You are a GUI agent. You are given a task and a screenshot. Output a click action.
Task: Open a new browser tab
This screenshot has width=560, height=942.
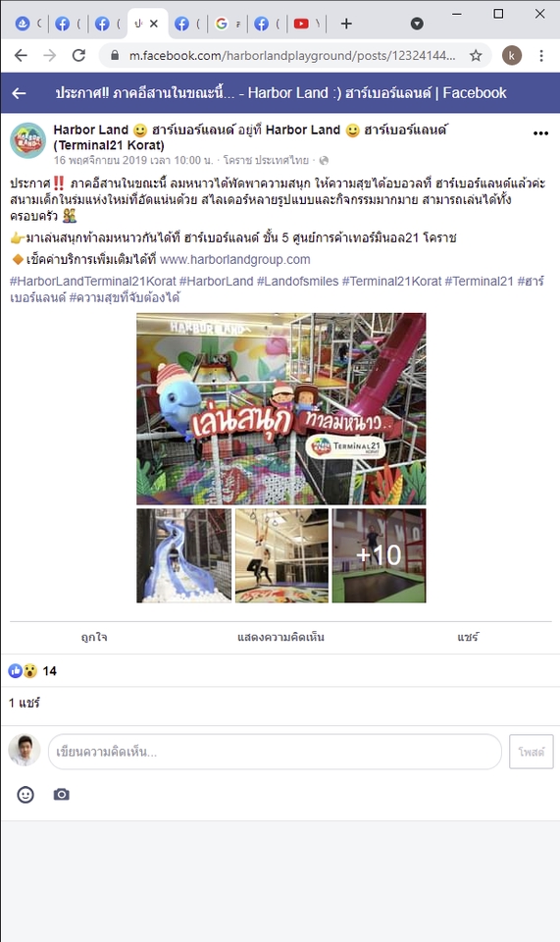[x=346, y=24]
